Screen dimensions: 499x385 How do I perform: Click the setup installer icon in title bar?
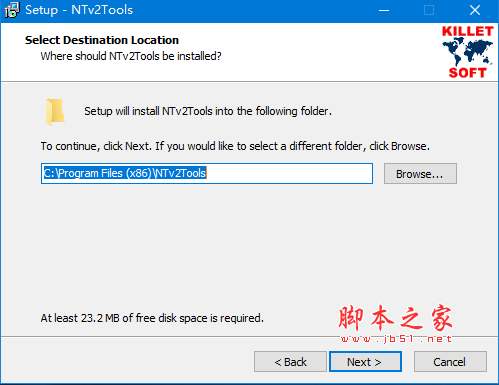coord(12,10)
